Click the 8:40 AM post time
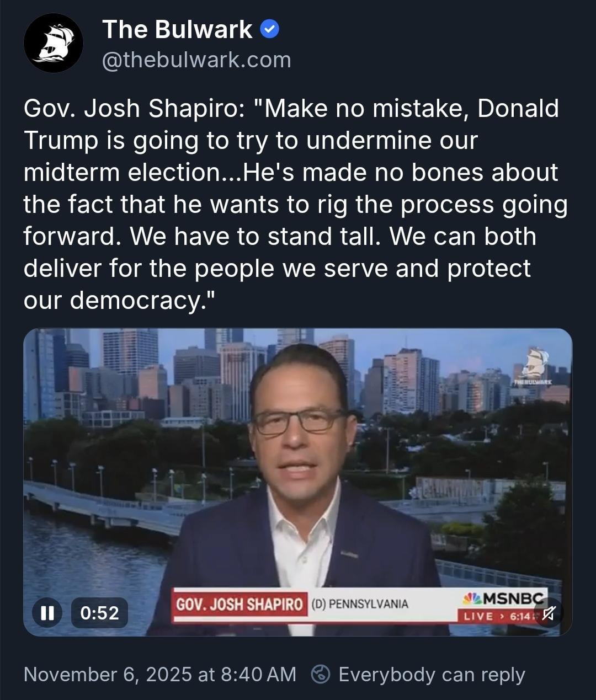596x700 pixels. [x=258, y=674]
